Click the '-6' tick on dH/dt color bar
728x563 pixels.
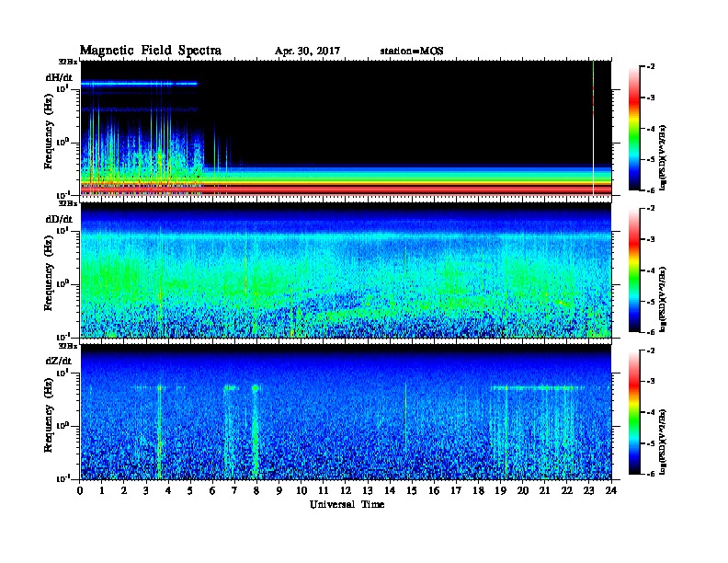pyautogui.click(x=651, y=190)
